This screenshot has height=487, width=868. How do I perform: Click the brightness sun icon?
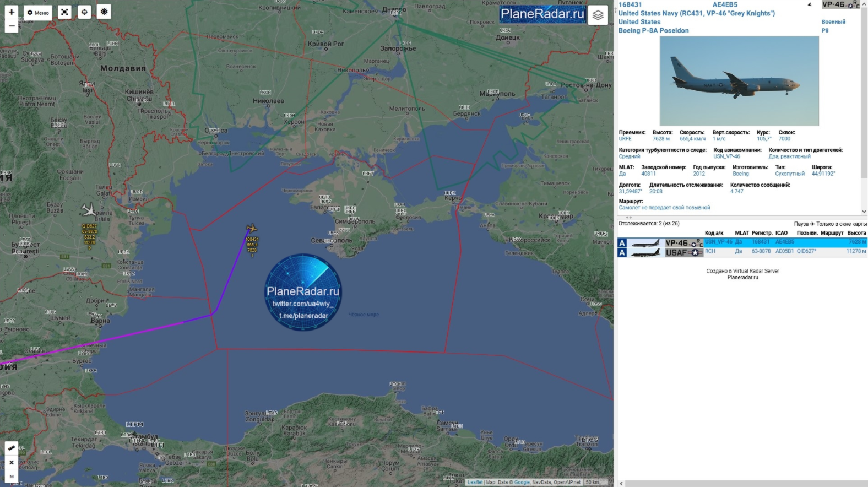[x=104, y=12]
